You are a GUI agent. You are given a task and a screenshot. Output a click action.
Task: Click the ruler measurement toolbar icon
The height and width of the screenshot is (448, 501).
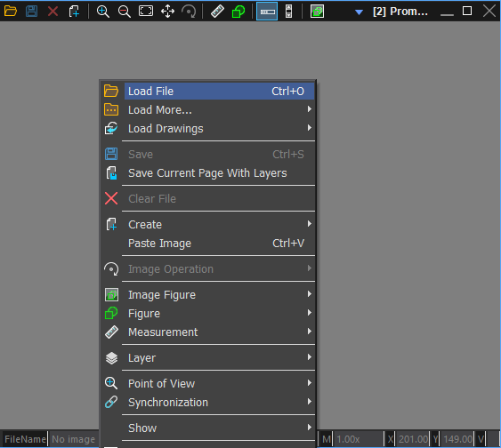[217, 12]
